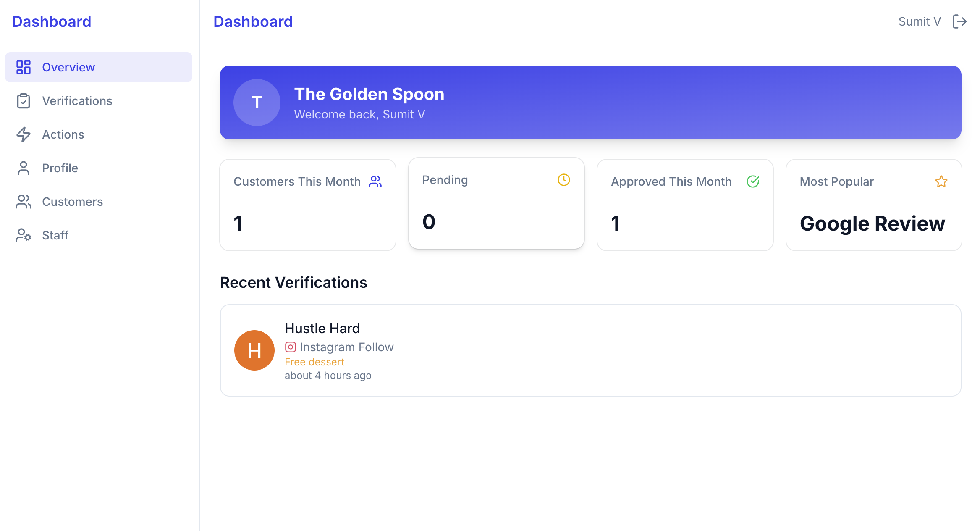Click the Overview grid icon in sidebar

pos(24,67)
